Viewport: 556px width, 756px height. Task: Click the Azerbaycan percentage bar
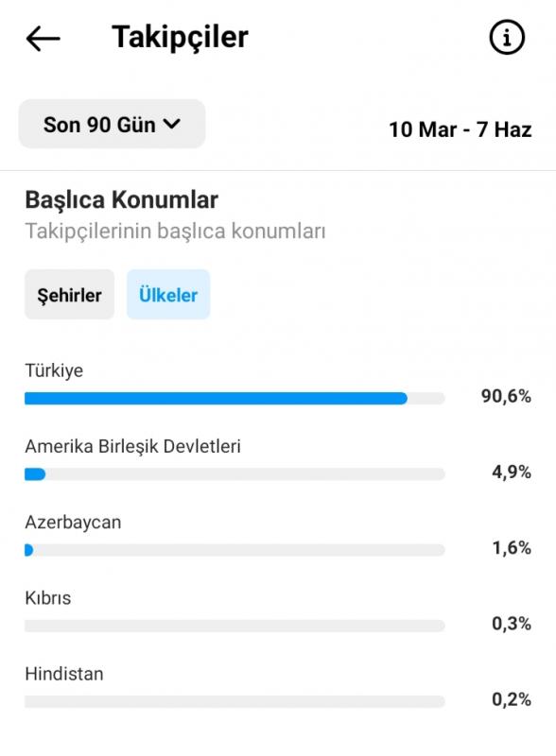[x=235, y=550]
